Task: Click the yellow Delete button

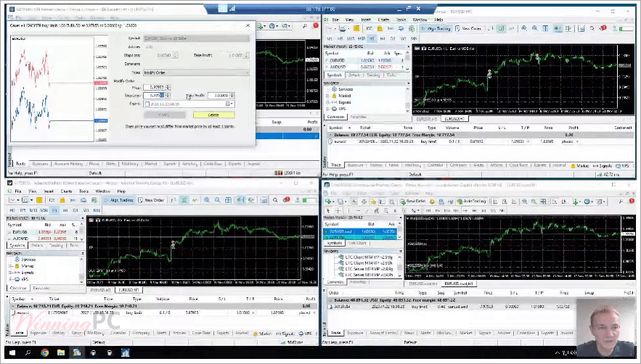Action: (214, 115)
